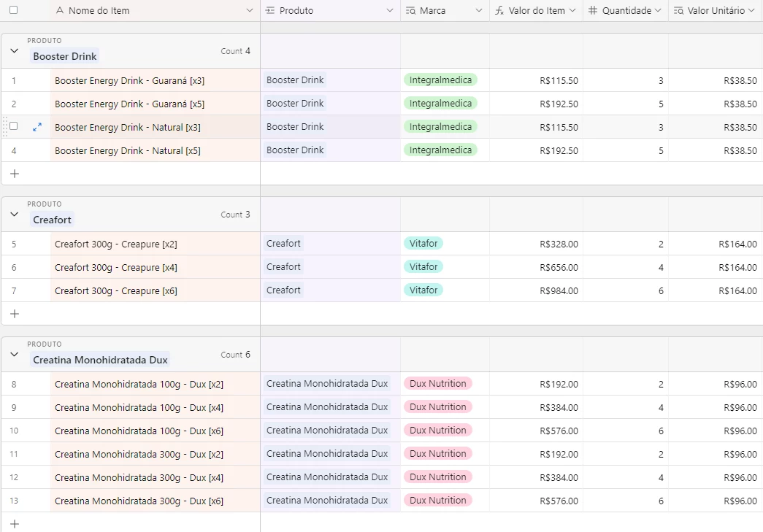The image size is (763, 532).
Task: Click the Booster Drink group title chip
Action: (65, 56)
